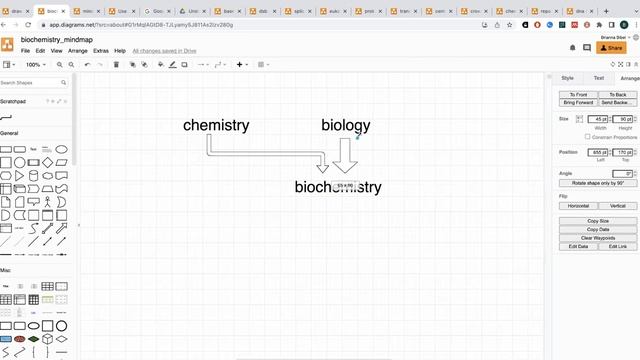Select the cloud shape in General
Viewport: 640px width, 360px height.
click(47, 176)
